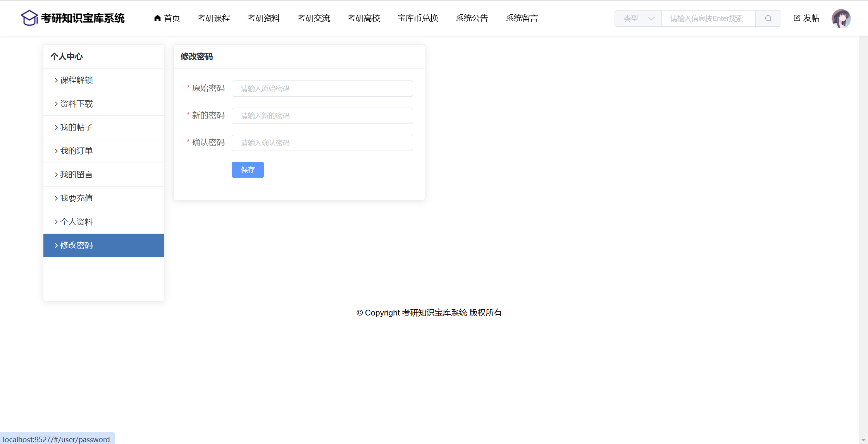Viewport: 868px width, 444px height.
Task: Click the 保存 button
Action: click(x=248, y=170)
